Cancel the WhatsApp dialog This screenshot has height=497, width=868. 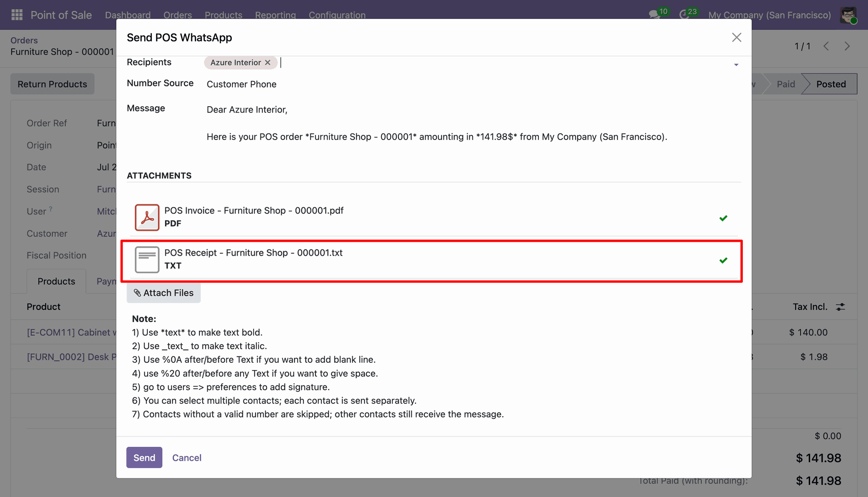point(187,458)
